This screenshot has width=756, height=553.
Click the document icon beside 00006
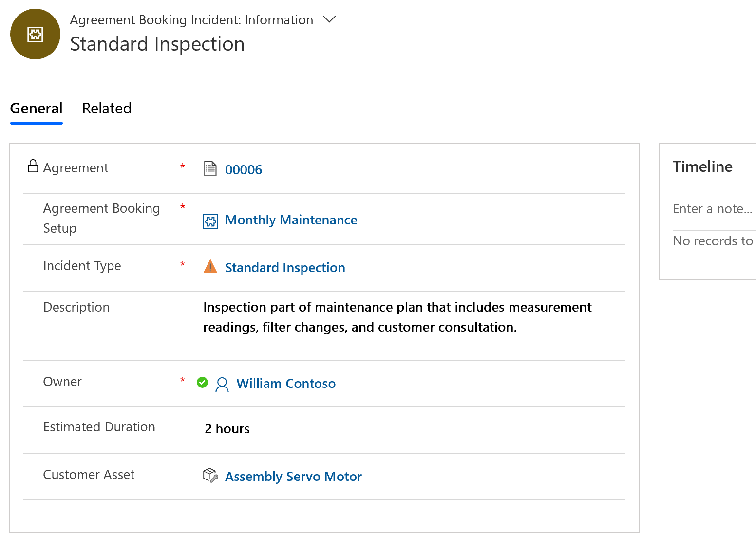click(210, 169)
